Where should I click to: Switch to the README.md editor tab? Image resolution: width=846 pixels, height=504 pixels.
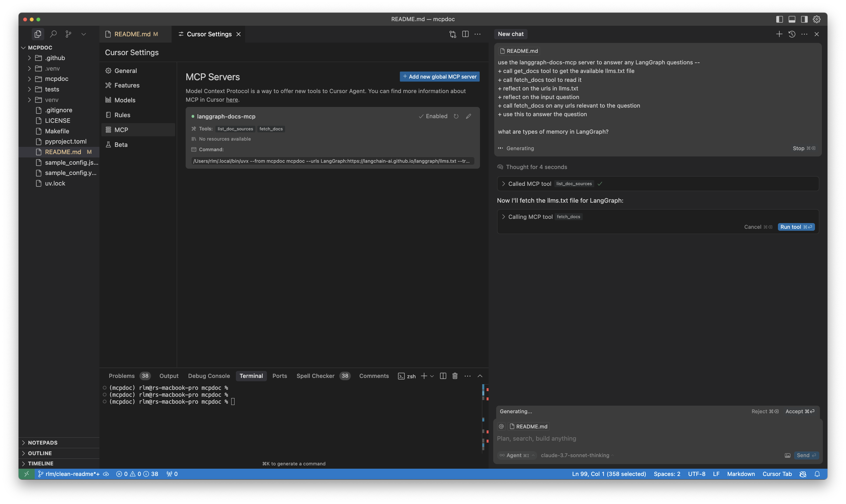132,34
